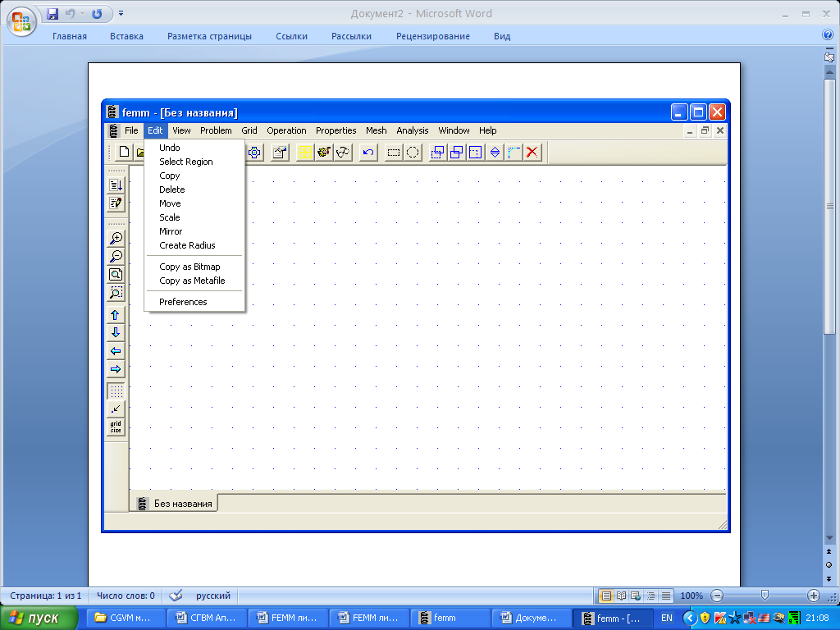Screen dimensions: 840x630
Task: Click the zoom in magnifier icon
Action: (x=116, y=239)
